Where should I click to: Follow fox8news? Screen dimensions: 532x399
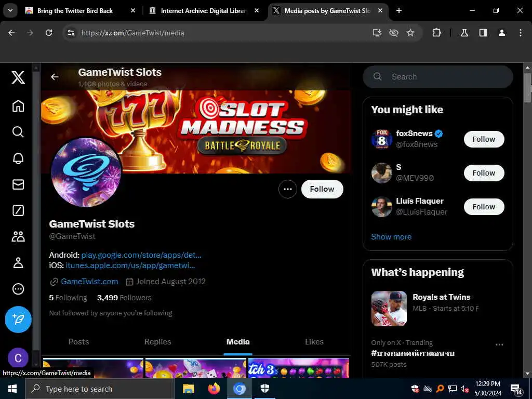click(484, 139)
